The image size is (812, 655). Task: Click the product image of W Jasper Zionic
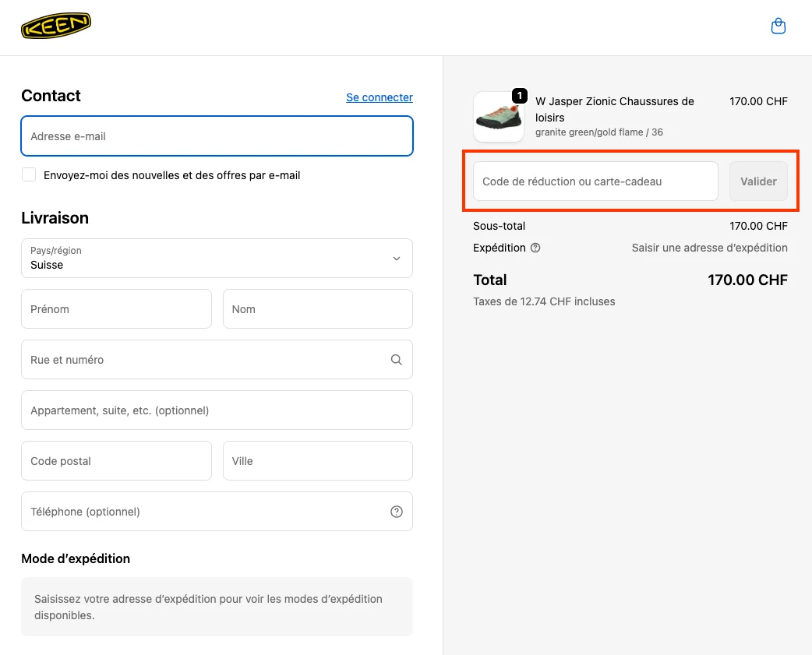click(x=499, y=117)
